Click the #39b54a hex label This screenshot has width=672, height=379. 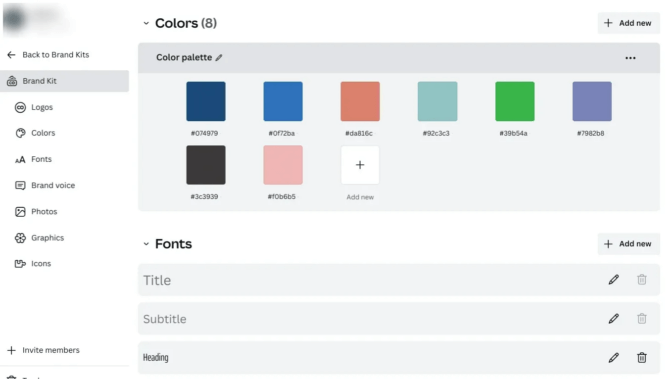point(513,133)
